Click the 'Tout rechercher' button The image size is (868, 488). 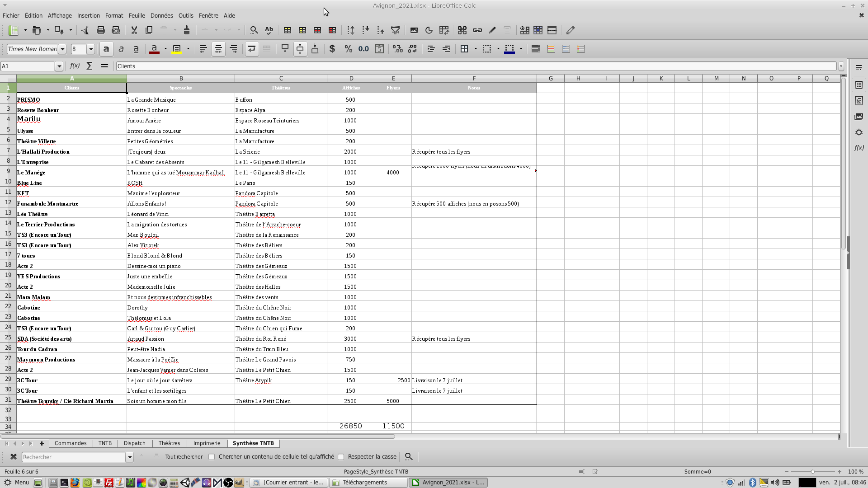(x=184, y=457)
